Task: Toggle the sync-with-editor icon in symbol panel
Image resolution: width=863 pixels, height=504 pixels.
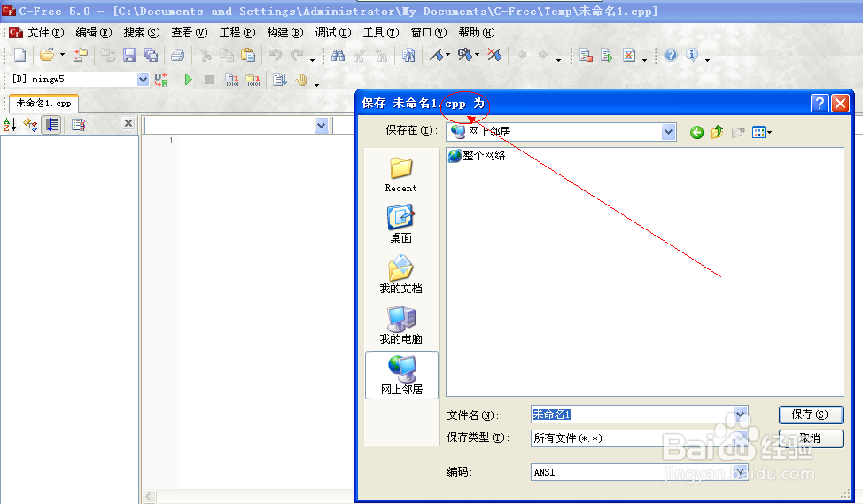Action: point(51,125)
